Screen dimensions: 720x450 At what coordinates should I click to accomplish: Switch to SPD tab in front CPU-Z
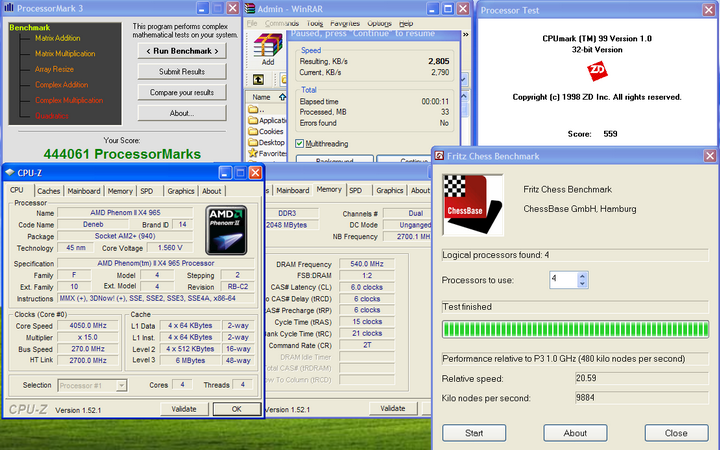point(146,191)
